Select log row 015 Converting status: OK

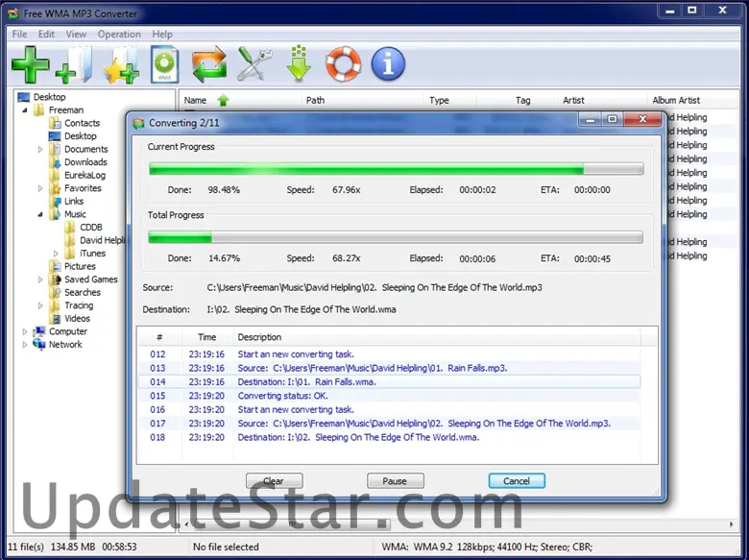click(x=389, y=396)
